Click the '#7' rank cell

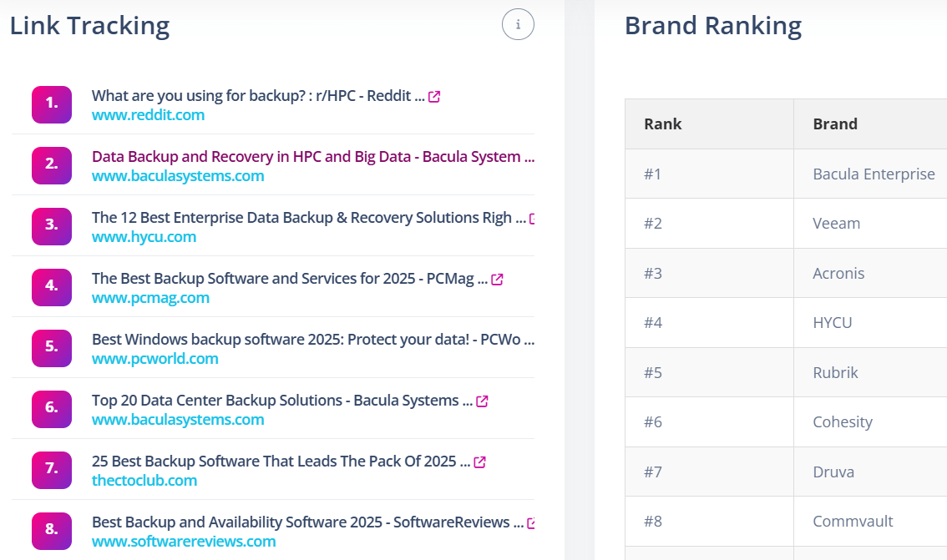[x=709, y=472]
